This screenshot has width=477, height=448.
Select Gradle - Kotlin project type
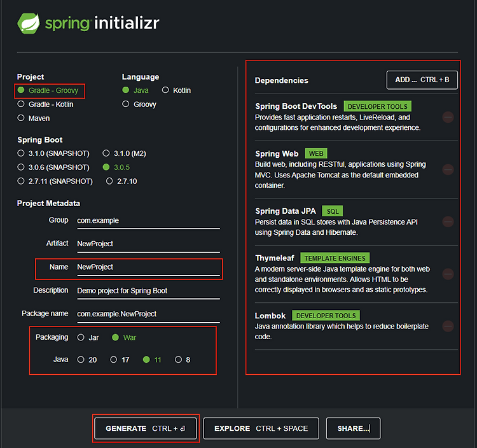pyautogui.click(x=45, y=104)
